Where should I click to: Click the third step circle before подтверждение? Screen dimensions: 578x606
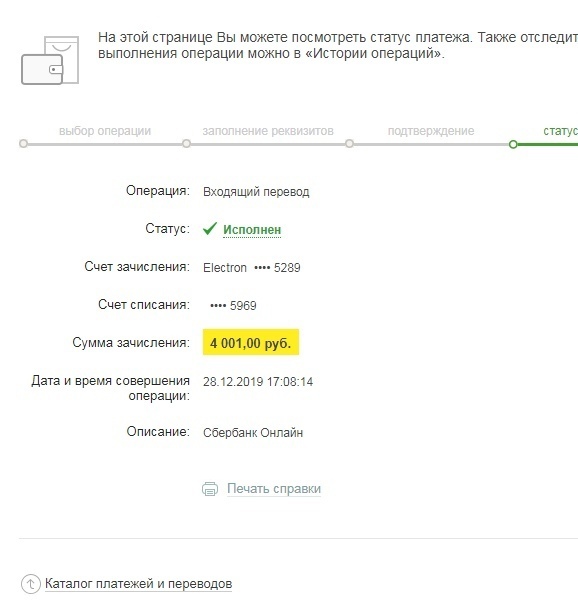(349, 144)
